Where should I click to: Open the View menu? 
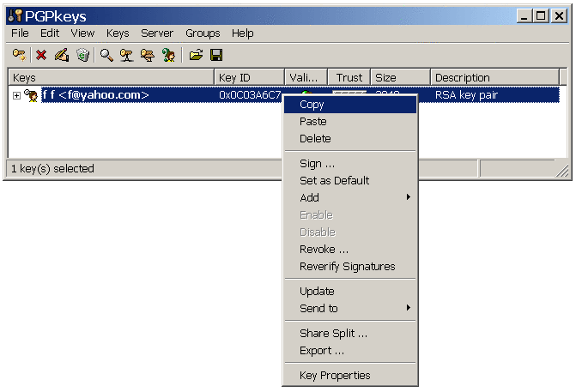[82, 33]
